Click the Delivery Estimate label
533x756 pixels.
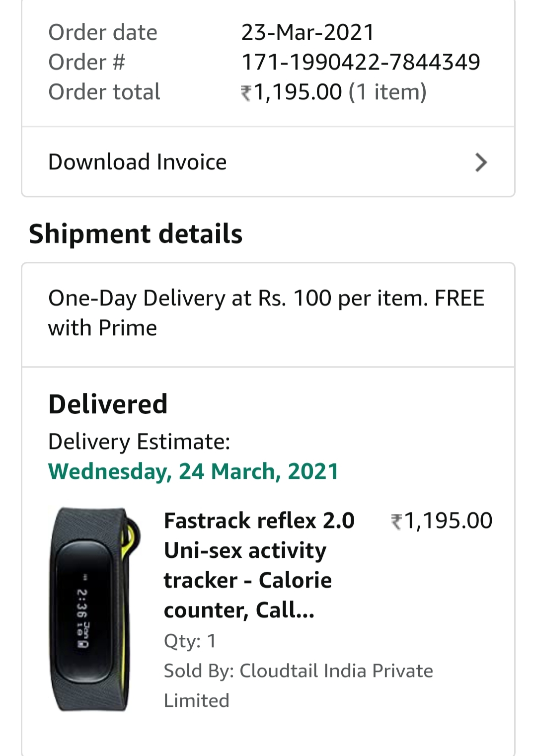[139, 442]
